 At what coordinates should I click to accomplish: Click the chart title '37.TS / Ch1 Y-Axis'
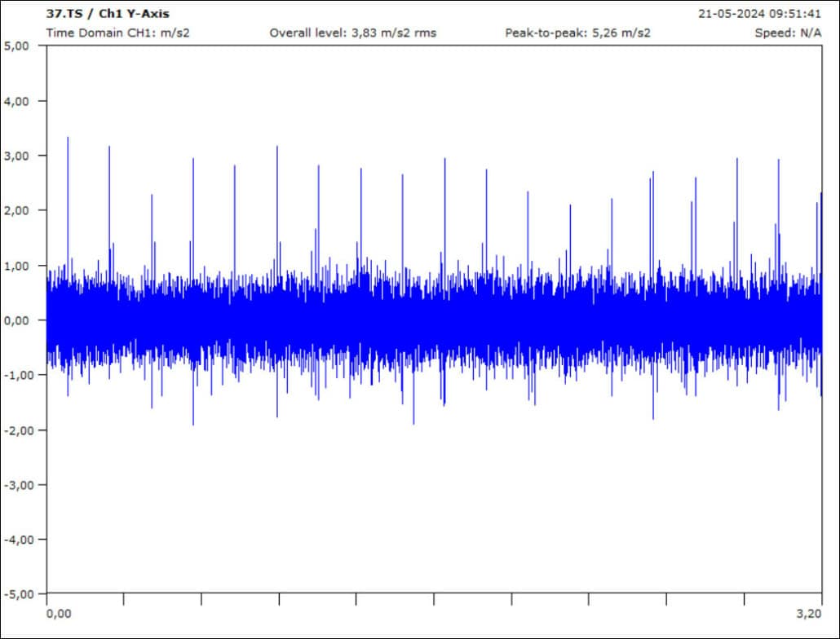(108, 14)
